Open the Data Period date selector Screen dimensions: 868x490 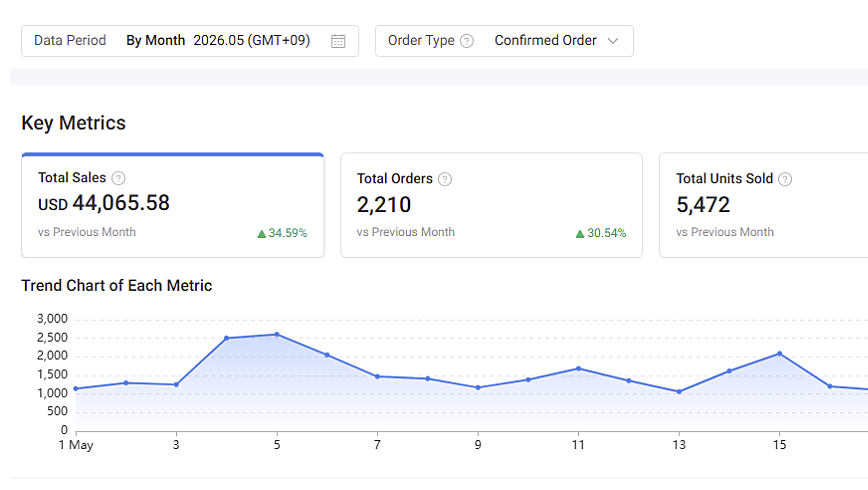click(190, 41)
